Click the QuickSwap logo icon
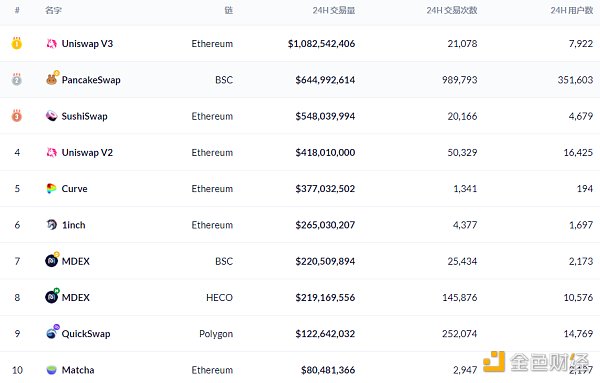Viewport: 600px width, 383px height. (52, 332)
